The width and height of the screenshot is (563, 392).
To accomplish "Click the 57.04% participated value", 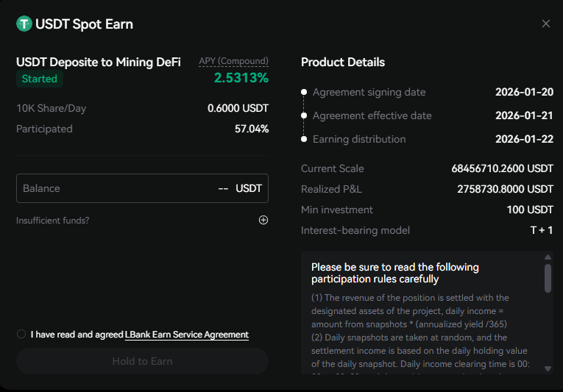I will 252,129.
